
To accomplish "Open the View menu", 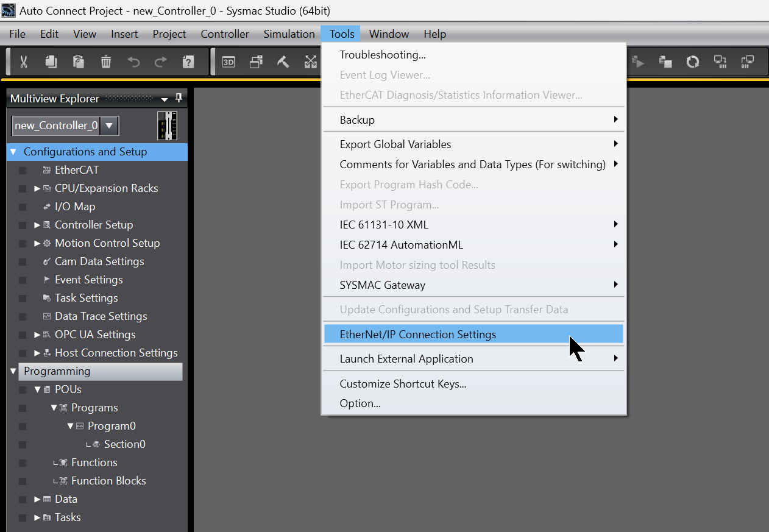I will point(85,34).
